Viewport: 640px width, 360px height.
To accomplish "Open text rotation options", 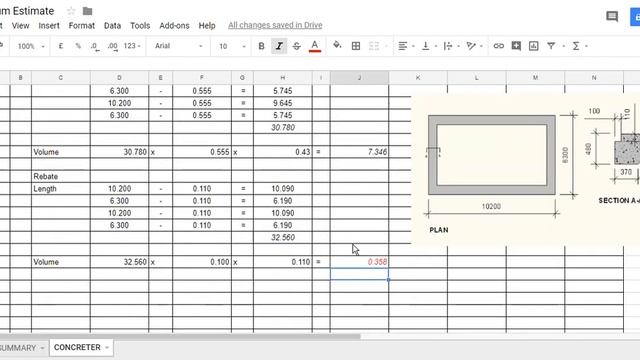I will (x=471, y=46).
